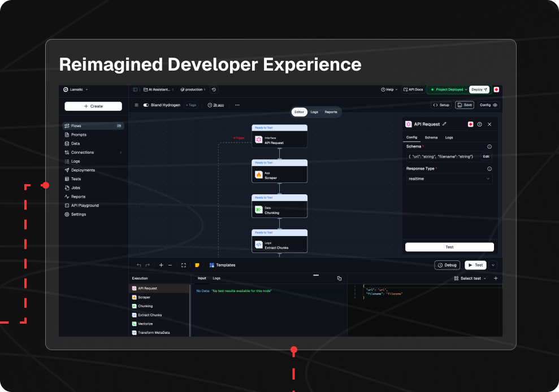Viewport: 559px width, 392px height.
Task: Select the Scraper node on canvas
Action: pyautogui.click(x=279, y=171)
